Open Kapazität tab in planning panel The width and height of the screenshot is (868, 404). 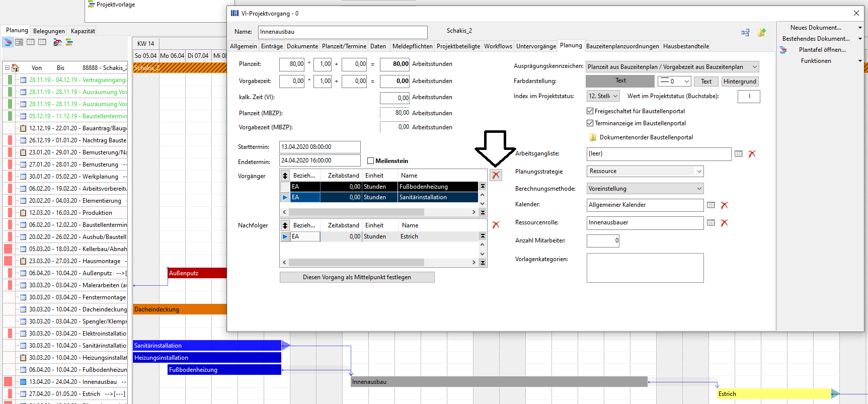(83, 31)
